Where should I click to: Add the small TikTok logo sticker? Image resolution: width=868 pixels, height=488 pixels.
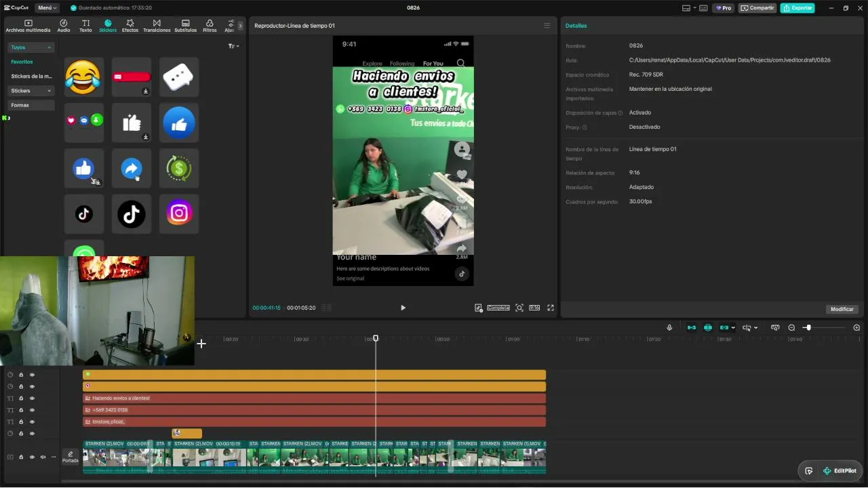[83, 214]
